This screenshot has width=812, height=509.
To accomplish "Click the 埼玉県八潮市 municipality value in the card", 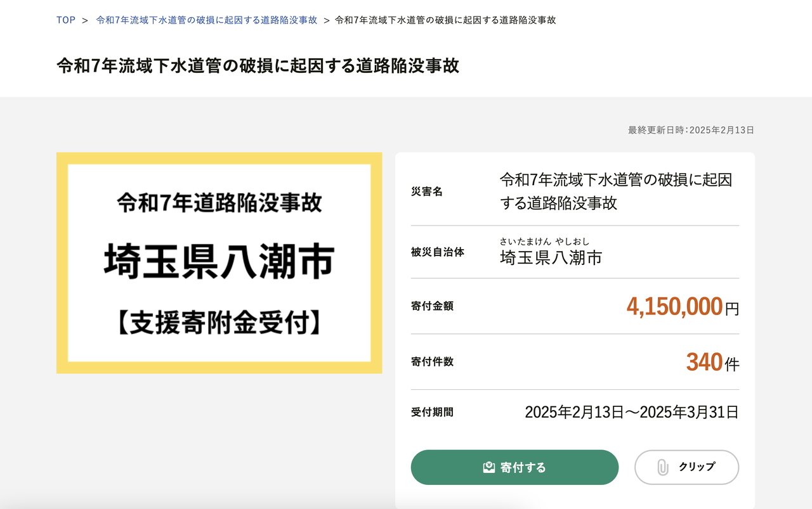I will coord(551,257).
